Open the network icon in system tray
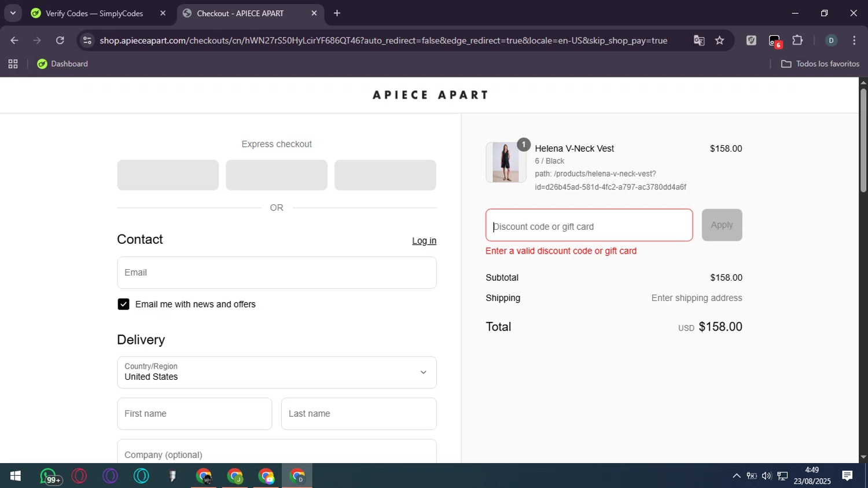This screenshot has width=868, height=488. 782,476
